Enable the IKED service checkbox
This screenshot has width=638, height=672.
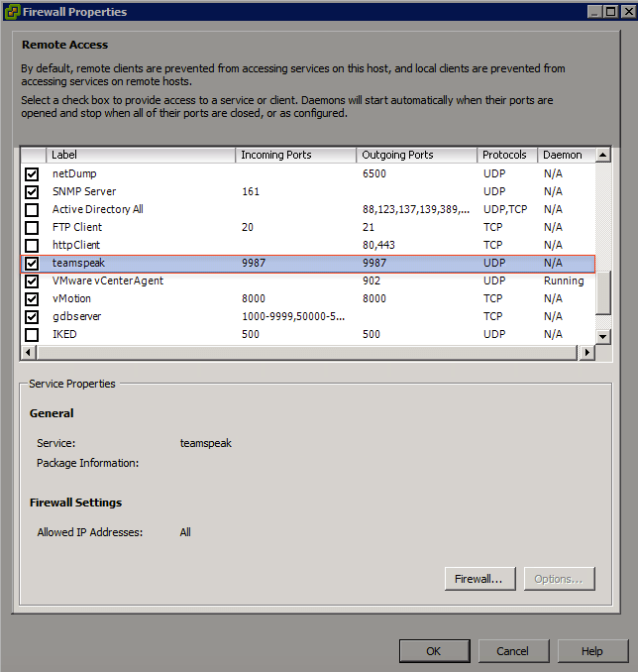click(32, 335)
